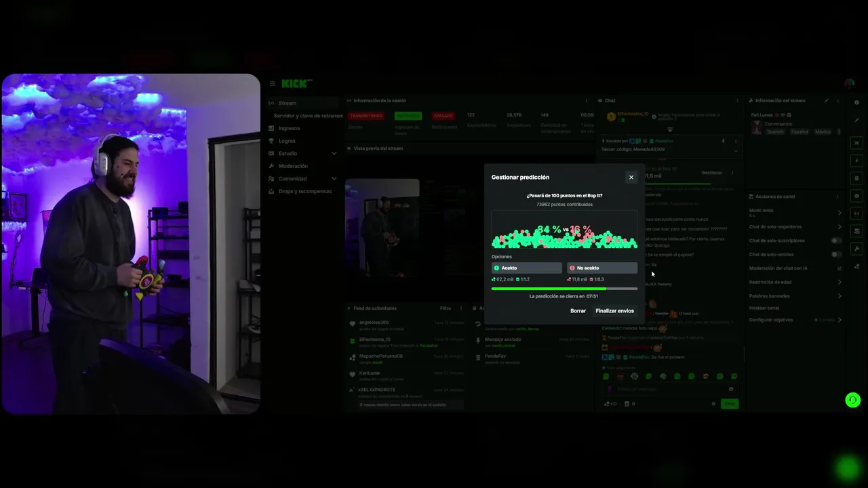Open pinned message three-dot menu
The height and width of the screenshot is (488, 868).
736,141
